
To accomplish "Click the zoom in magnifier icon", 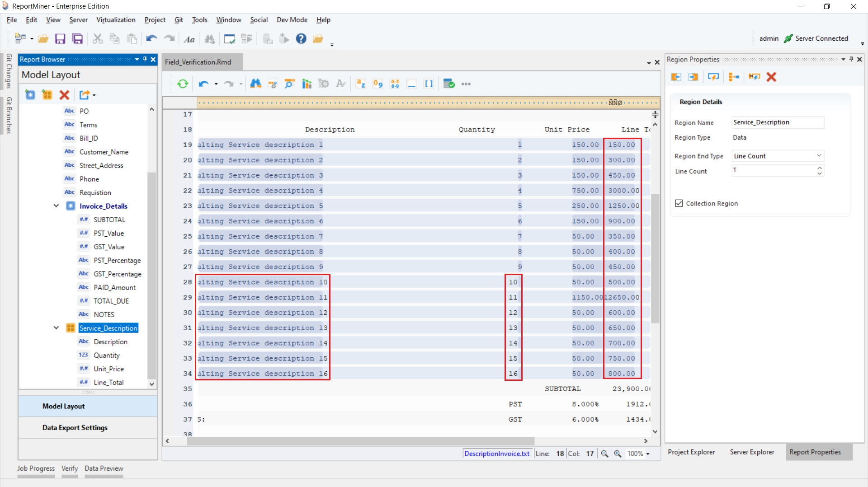I will 618,454.
